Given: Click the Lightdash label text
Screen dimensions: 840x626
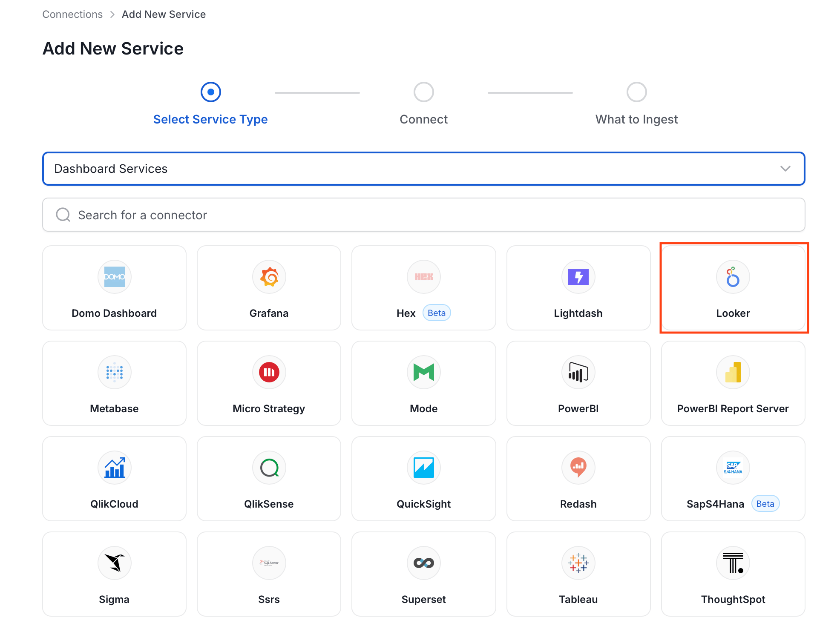Looking at the screenshot, I should point(578,313).
